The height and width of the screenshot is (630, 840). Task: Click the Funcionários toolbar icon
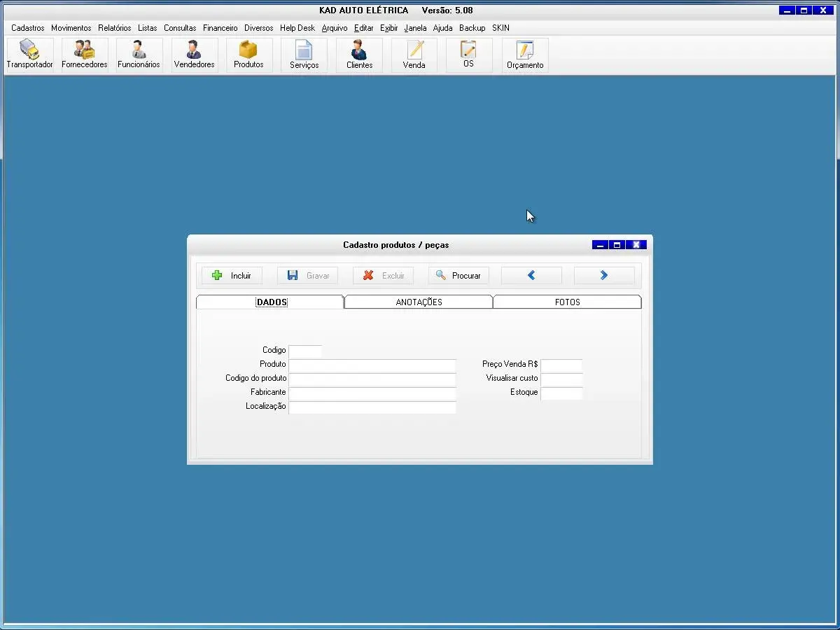coord(139,55)
